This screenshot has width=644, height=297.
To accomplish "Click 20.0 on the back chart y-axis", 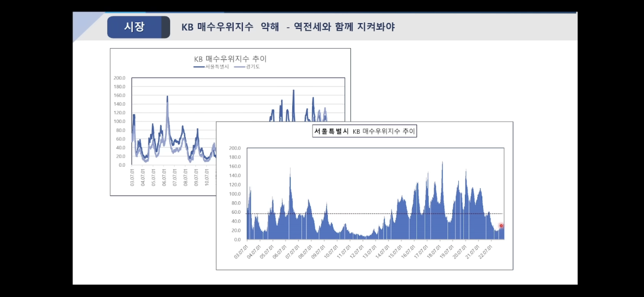I will point(121,156).
